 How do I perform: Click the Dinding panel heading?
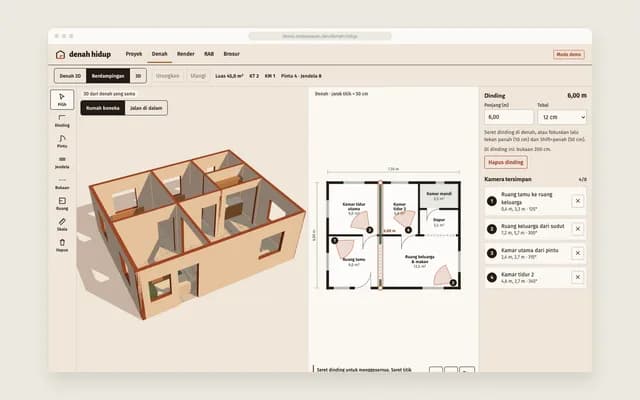pyautogui.click(x=495, y=96)
